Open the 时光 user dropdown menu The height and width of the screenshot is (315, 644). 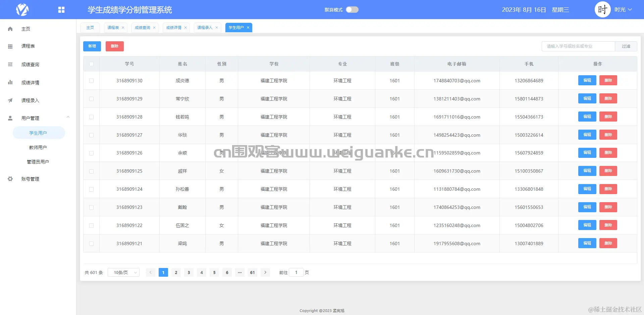coord(623,10)
